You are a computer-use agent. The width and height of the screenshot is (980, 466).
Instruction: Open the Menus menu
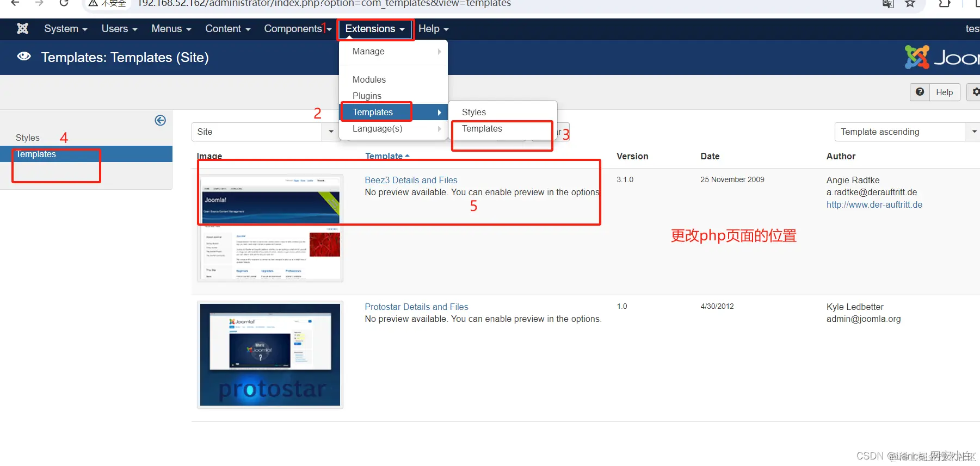[x=171, y=29]
